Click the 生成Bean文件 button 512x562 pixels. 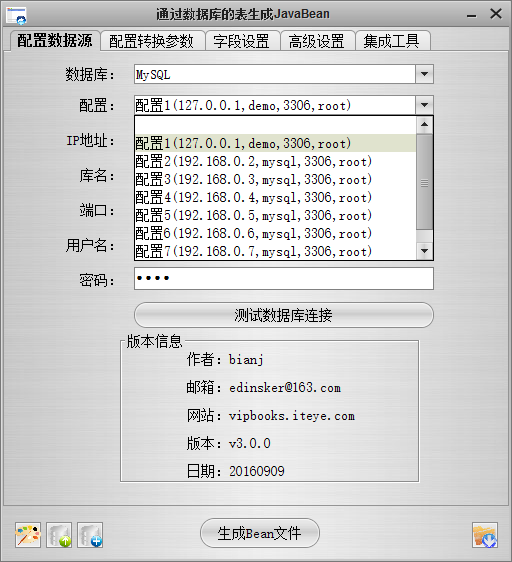(x=260, y=533)
